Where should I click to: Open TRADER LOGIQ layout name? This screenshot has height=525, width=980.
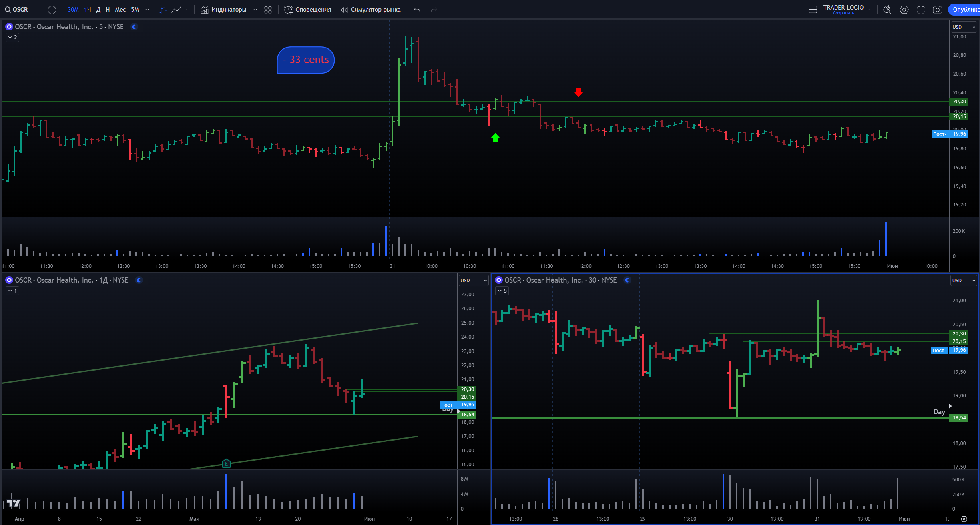pyautogui.click(x=843, y=8)
